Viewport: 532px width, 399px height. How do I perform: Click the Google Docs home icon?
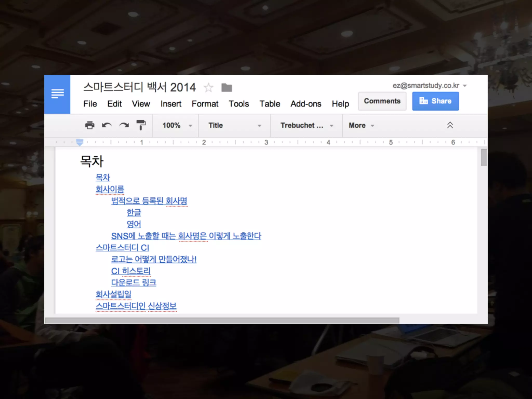pyautogui.click(x=57, y=94)
